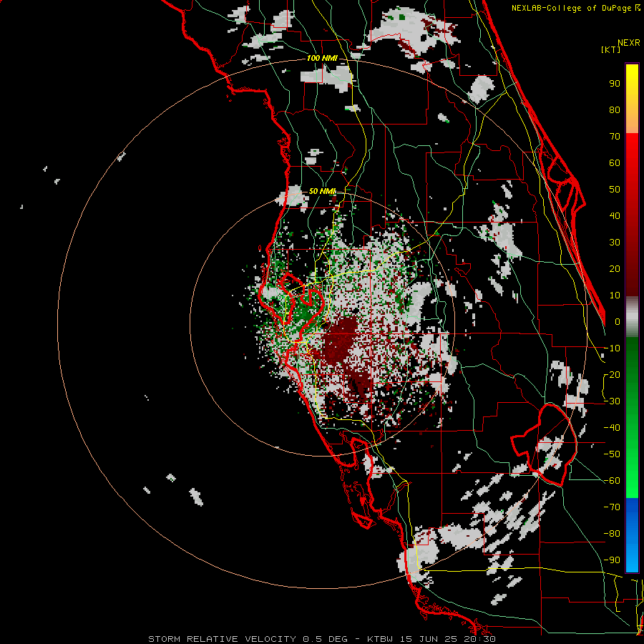Click the NEXLAB-College of DuPage title text
This screenshot has height=644, width=644.
(571, 8)
